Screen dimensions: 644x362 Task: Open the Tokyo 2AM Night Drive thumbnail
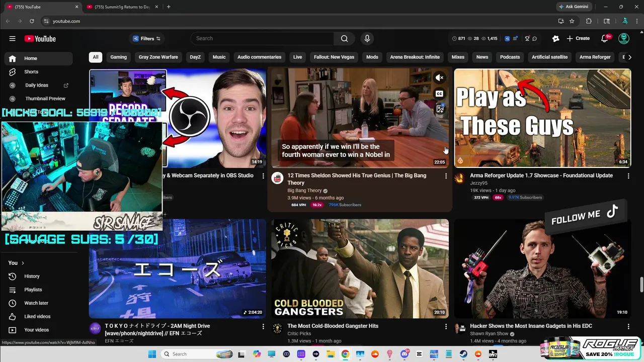(x=178, y=268)
